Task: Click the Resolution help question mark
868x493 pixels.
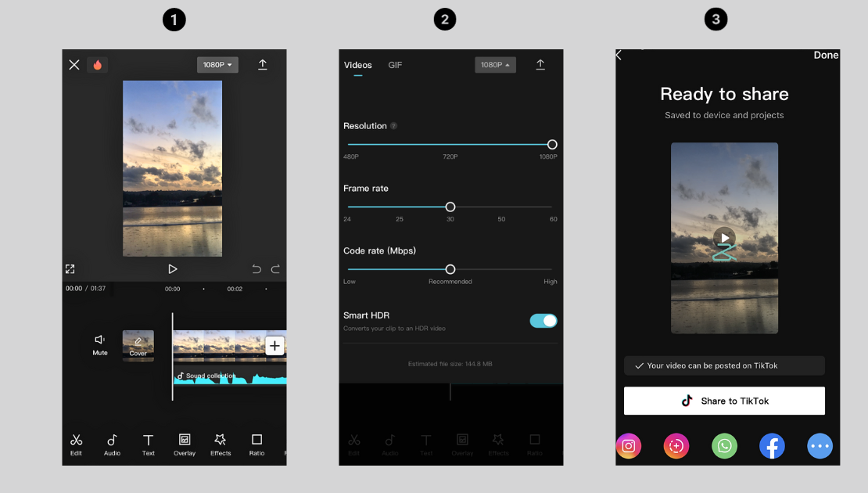Action: point(393,126)
